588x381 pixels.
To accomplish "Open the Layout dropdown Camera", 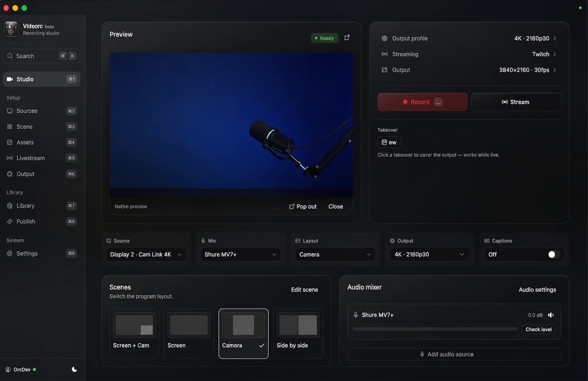I will 335,254.
